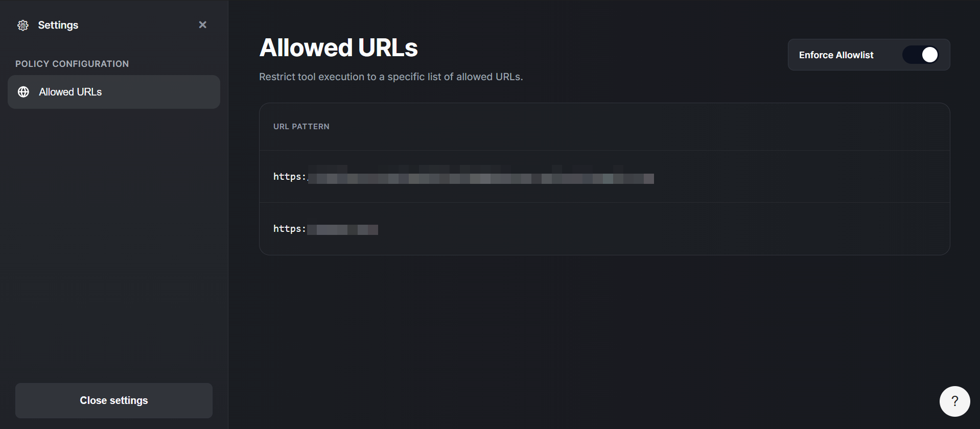The height and width of the screenshot is (429, 980).
Task: Click the POLICY CONFIGURATION section label
Action: coord(72,64)
